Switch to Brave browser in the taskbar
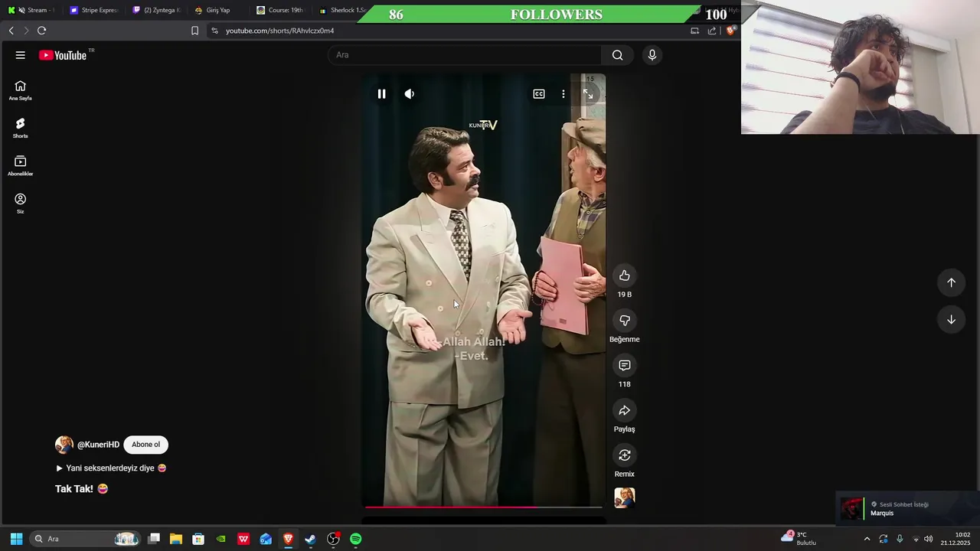The height and width of the screenshot is (551, 980). [289, 539]
